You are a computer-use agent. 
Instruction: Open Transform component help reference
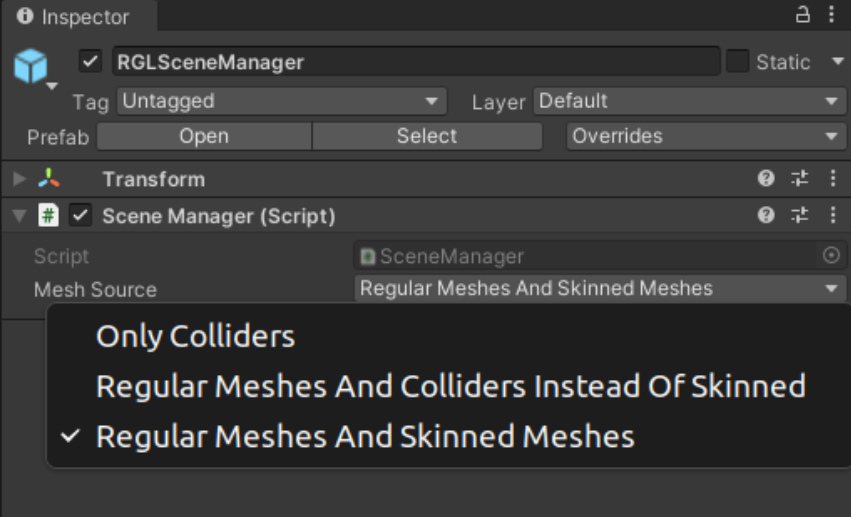tap(766, 179)
